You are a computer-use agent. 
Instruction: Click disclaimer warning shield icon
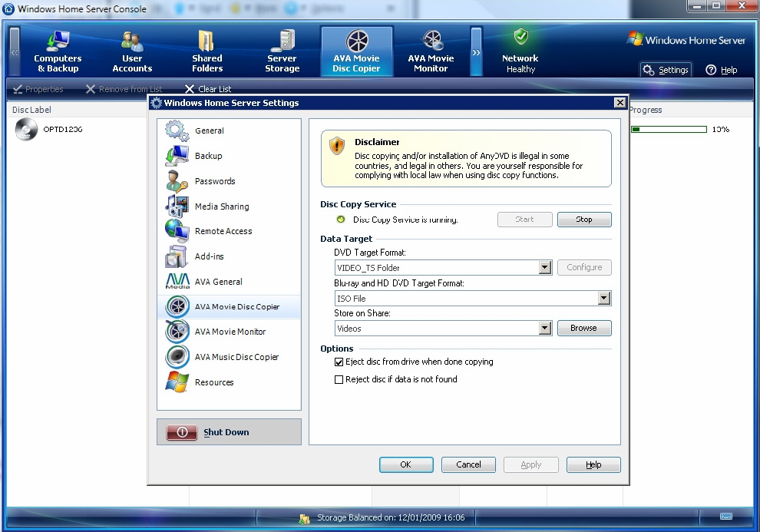(337, 145)
